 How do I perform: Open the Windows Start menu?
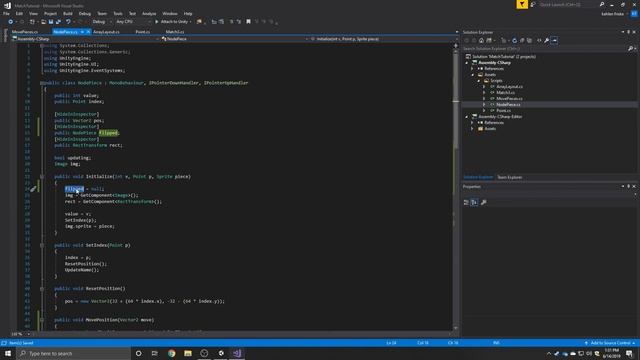tap(8, 353)
